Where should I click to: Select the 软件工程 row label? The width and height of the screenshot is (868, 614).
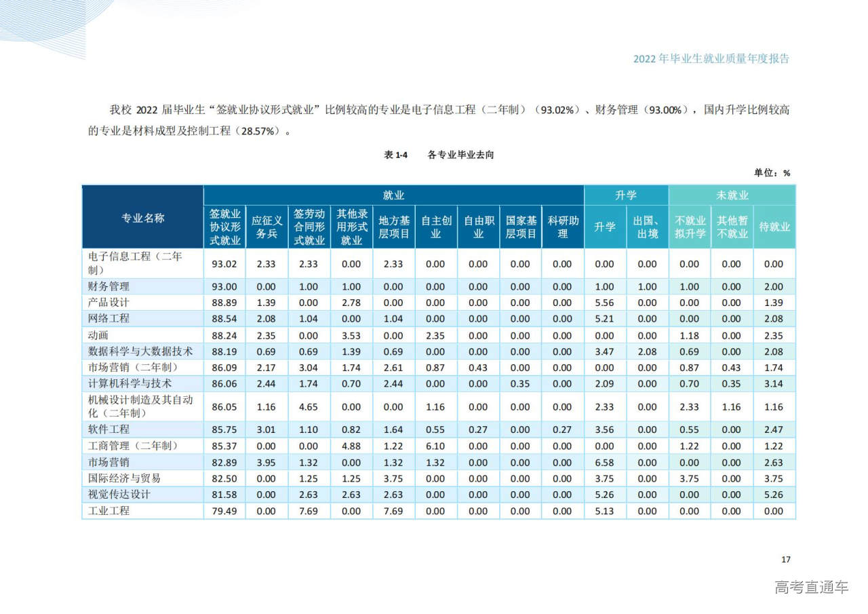108,429
